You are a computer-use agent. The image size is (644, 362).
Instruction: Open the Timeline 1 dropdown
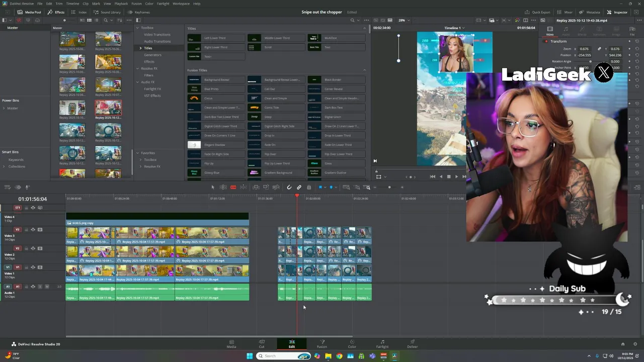point(454,28)
